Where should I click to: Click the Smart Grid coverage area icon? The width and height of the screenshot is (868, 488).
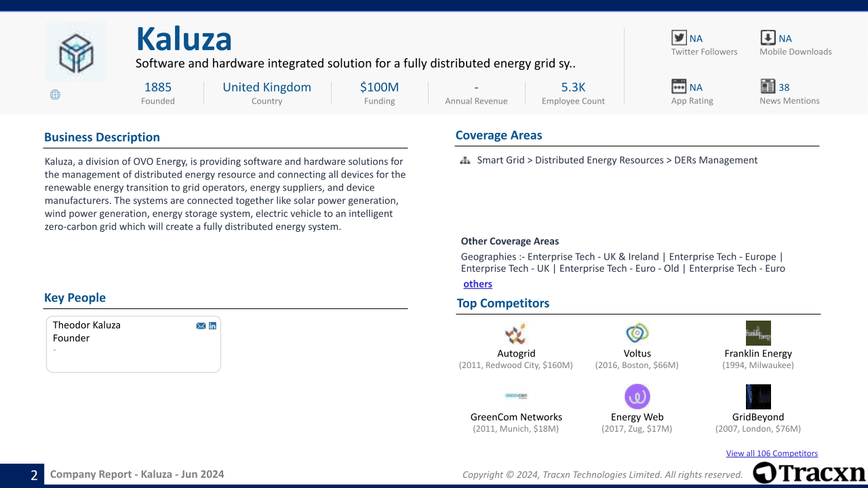[465, 161]
